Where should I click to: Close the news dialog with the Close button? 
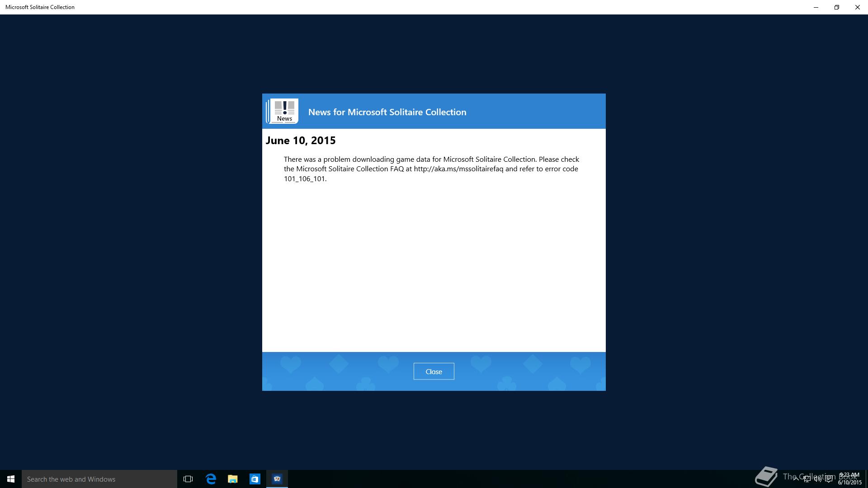434,371
